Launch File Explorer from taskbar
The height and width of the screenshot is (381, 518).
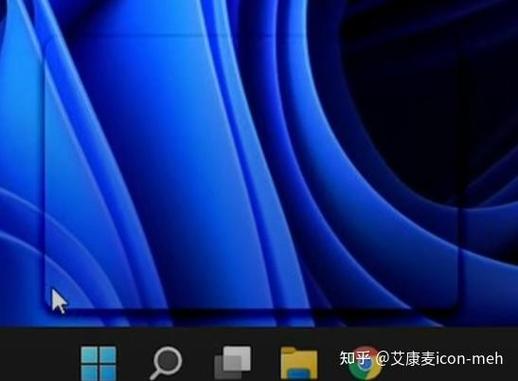click(x=299, y=364)
